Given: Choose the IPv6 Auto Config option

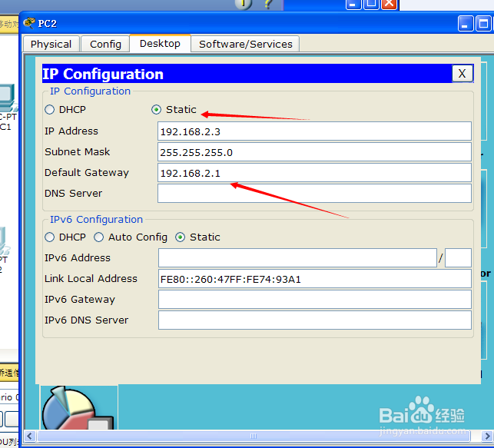Looking at the screenshot, I should (98, 237).
